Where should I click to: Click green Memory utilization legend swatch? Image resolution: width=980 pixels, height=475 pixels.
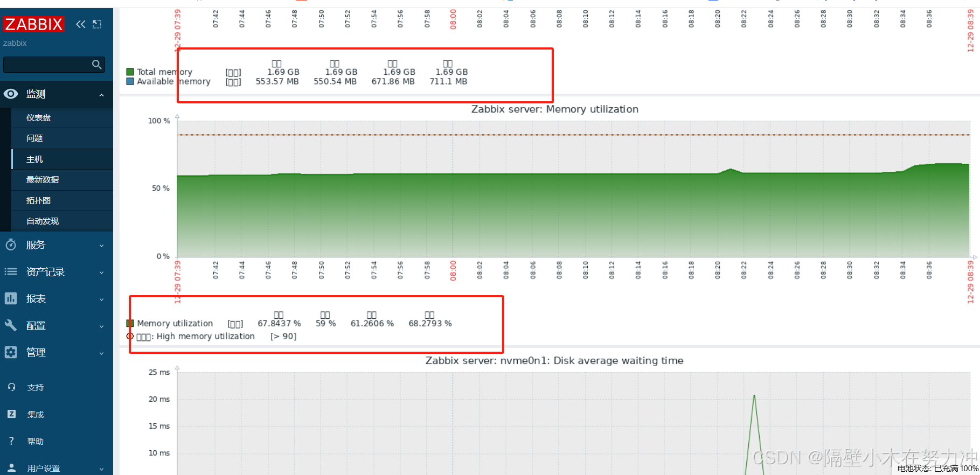coord(130,323)
